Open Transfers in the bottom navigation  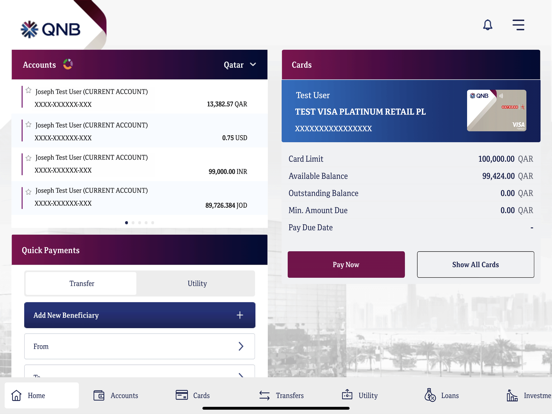point(281,395)
